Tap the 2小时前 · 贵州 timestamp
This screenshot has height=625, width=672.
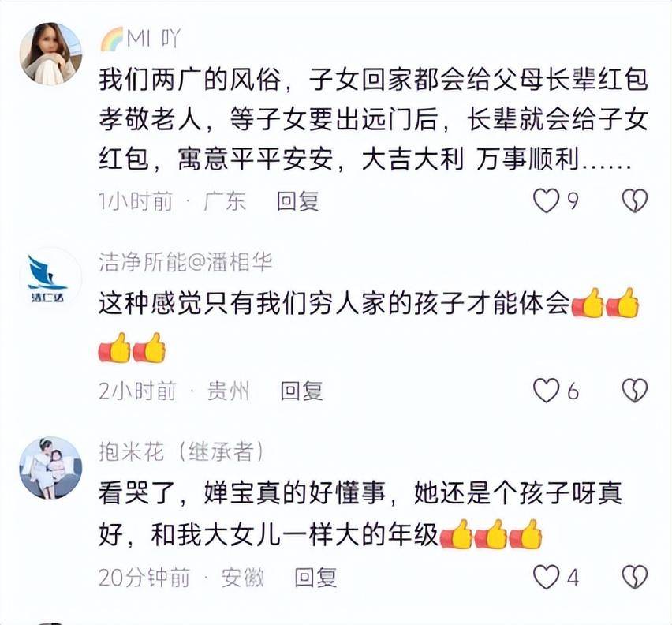(x=174, y=391)
